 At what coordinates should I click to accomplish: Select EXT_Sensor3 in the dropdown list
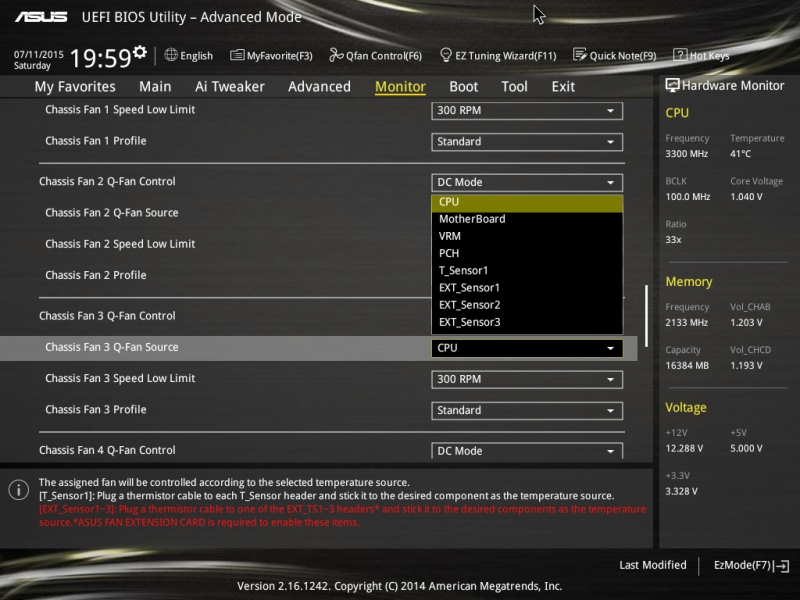point(527,322)
